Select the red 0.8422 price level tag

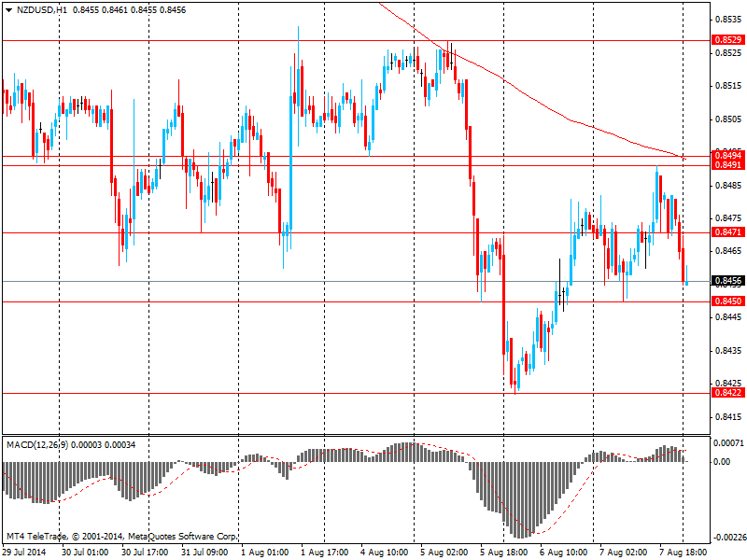727,393
